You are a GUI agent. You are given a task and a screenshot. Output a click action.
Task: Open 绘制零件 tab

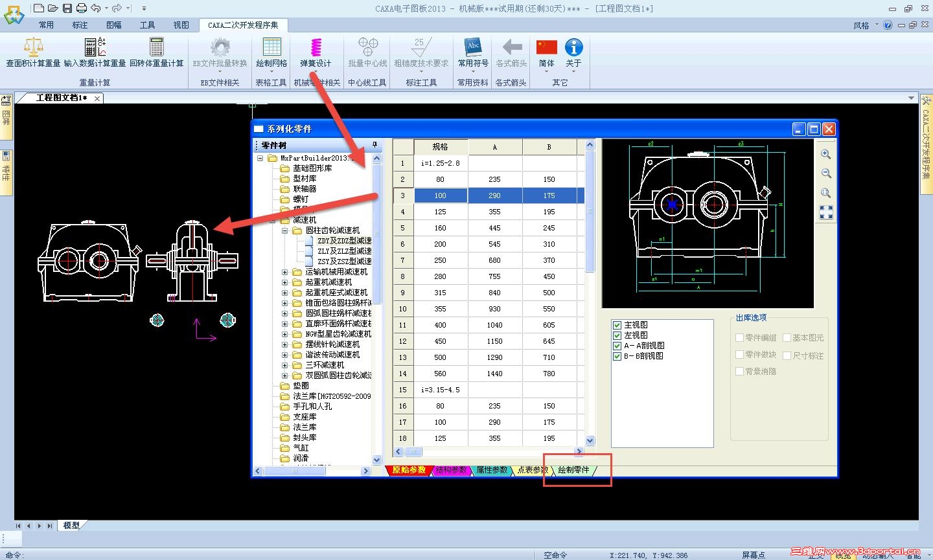click(573, 470)
